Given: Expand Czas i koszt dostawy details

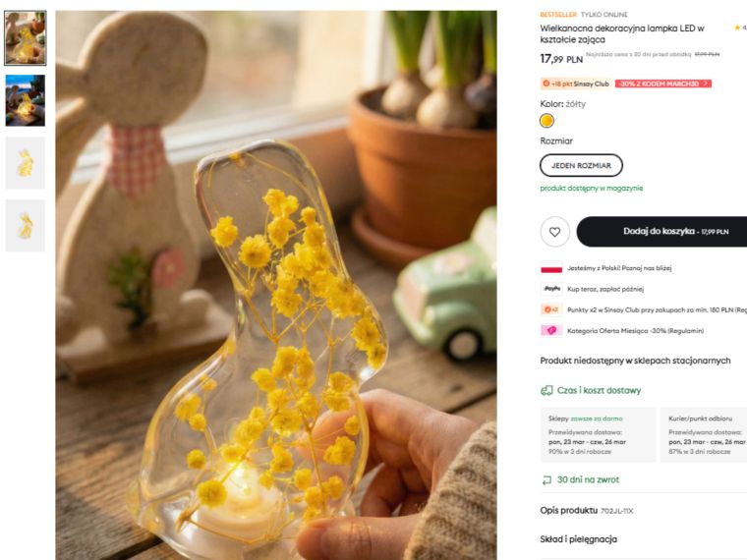Looking at the screenshot, I should pyautogui.click(x=599, y=390).
